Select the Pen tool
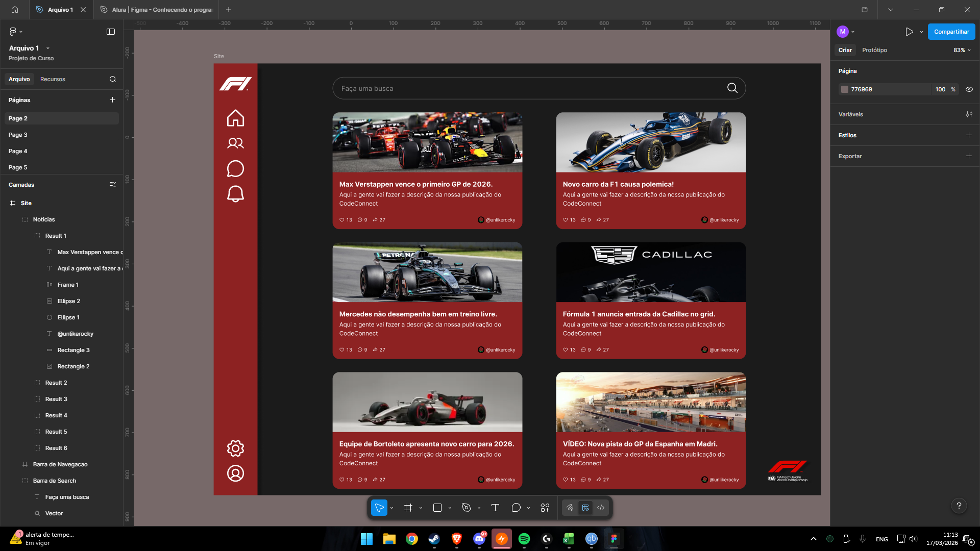Viewport: 980px width, 551px height. click(466, 508)
